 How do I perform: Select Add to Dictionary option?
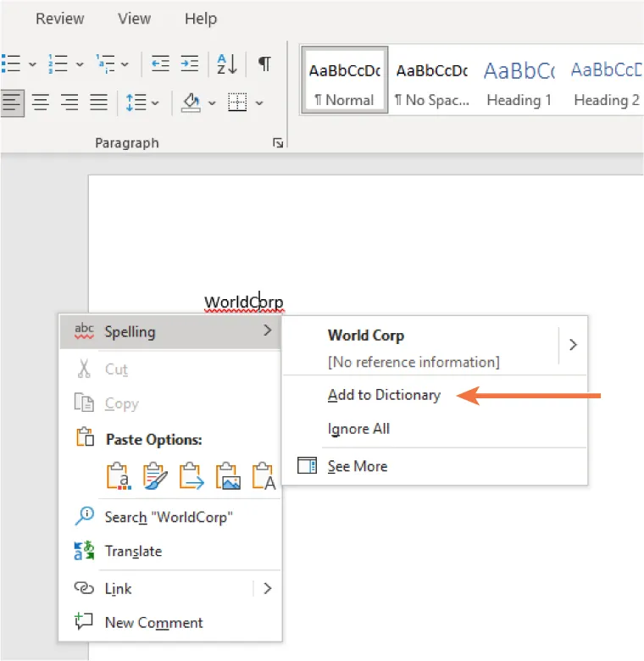point(384,395)
